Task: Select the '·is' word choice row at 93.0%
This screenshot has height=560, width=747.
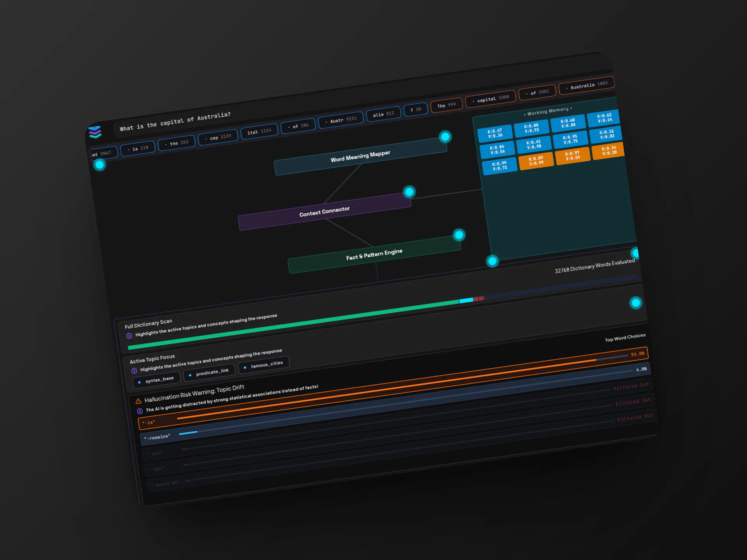Action: click(393, 388)
